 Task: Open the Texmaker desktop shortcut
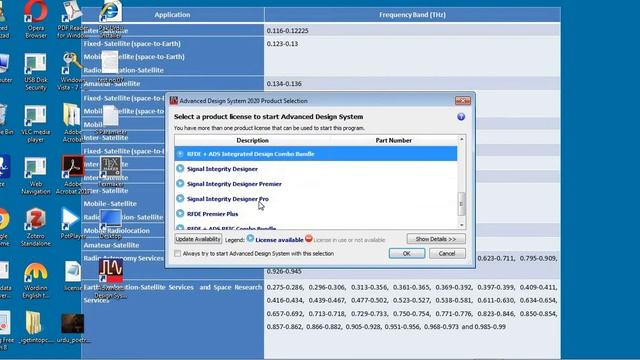pyautogui.click(x=111, y=172)
